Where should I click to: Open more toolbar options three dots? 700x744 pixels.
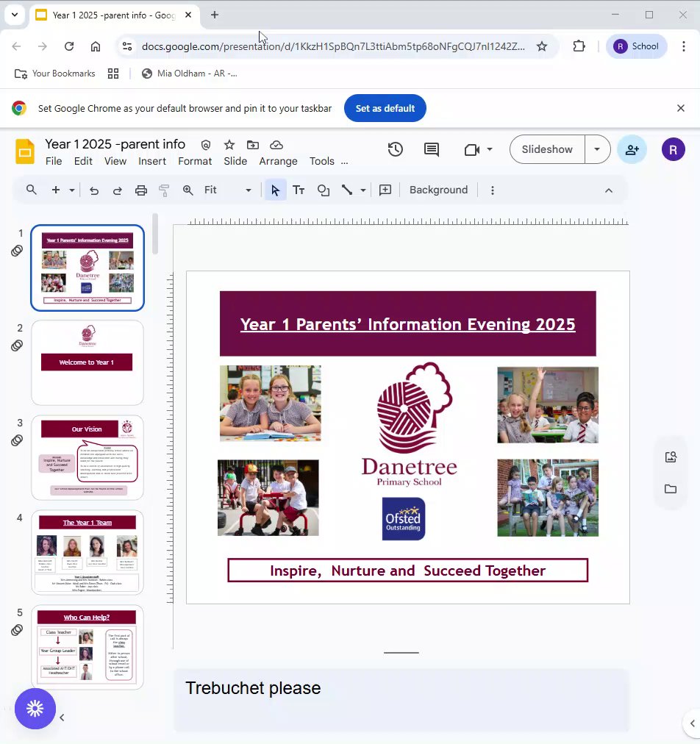pyautogui.click(x=493, y=190)
